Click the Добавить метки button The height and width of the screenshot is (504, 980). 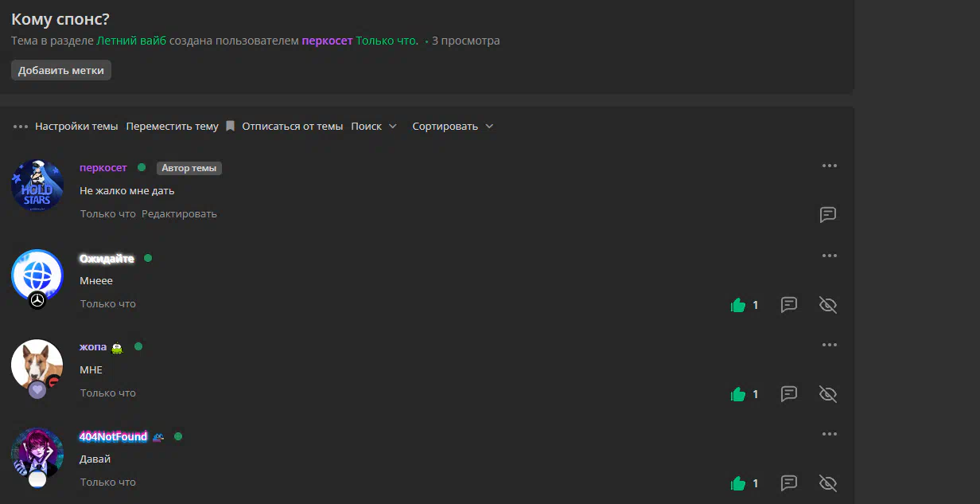pos(61,70)
